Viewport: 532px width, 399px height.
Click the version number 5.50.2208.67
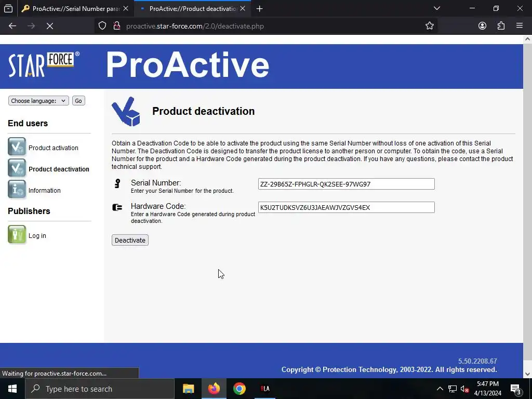coord(477,361)
